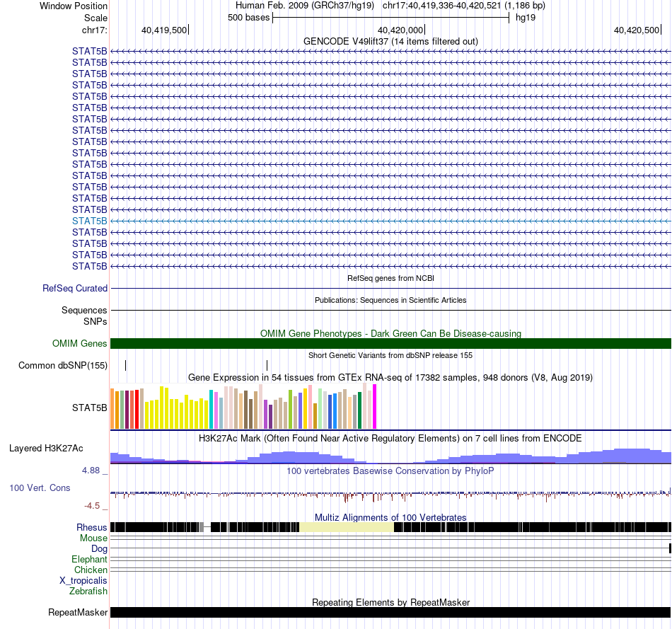Click the GENCODE V49lift37 track title
The image size is (672, 629).
(390, 41)
